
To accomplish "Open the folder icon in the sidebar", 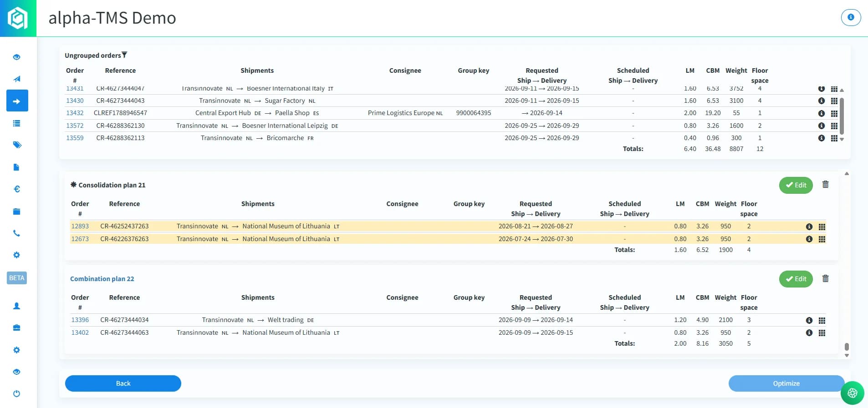I will click(17, 211).
